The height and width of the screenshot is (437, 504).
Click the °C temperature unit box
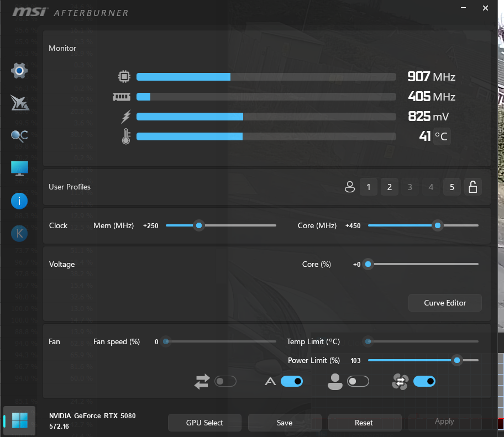point(441,136)
